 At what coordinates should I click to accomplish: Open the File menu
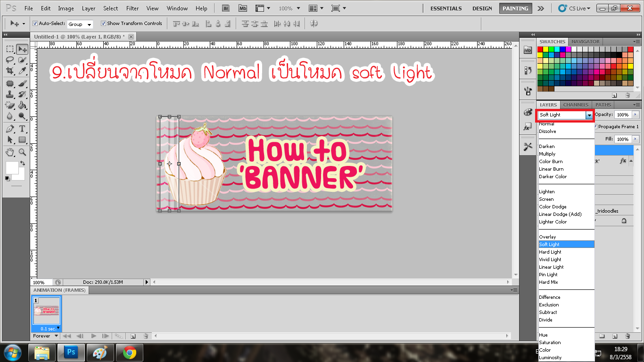coord(29,8)
